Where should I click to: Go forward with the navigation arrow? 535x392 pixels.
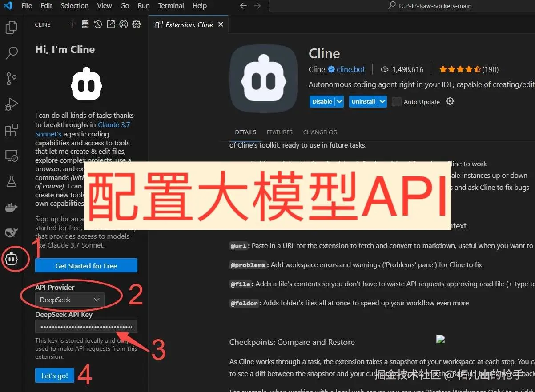[x=257, y=6]
